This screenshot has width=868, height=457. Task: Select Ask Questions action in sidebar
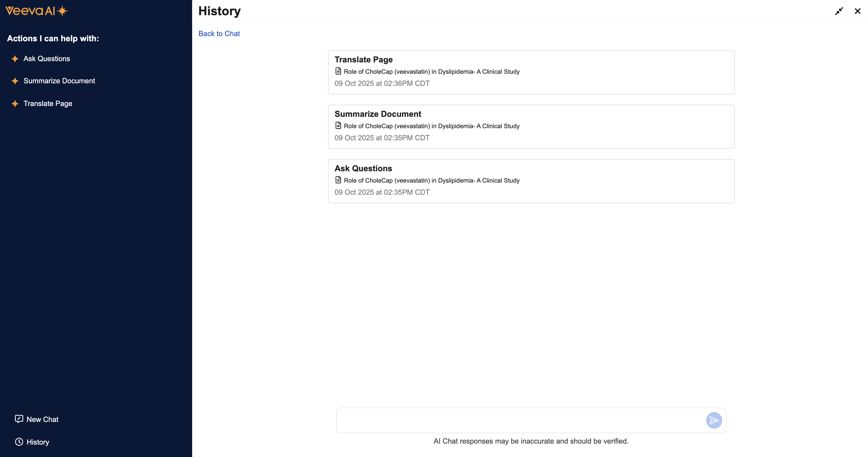47,59
